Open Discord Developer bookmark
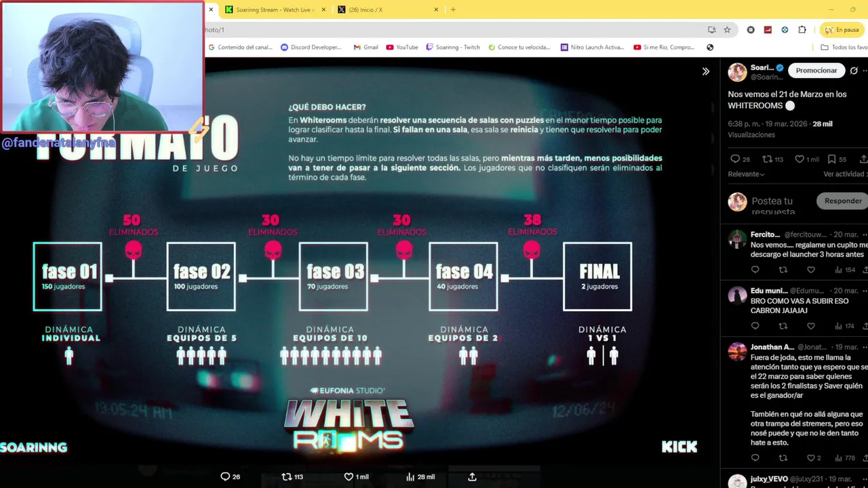This screenshot has height=488, width=868. [311, 47]
